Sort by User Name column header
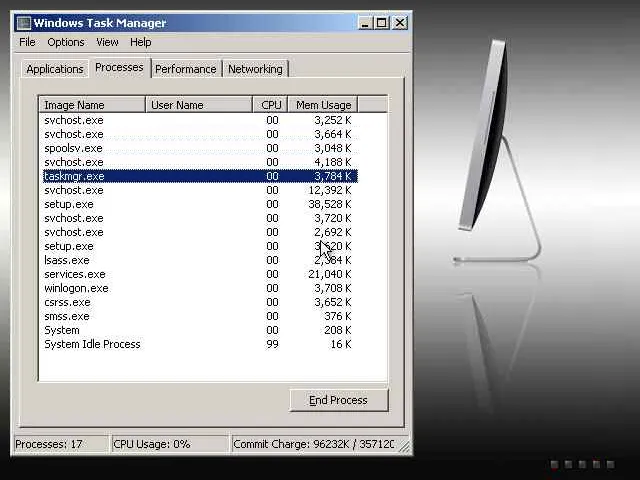This screenshot has height=480, width=640. (199, 105)
